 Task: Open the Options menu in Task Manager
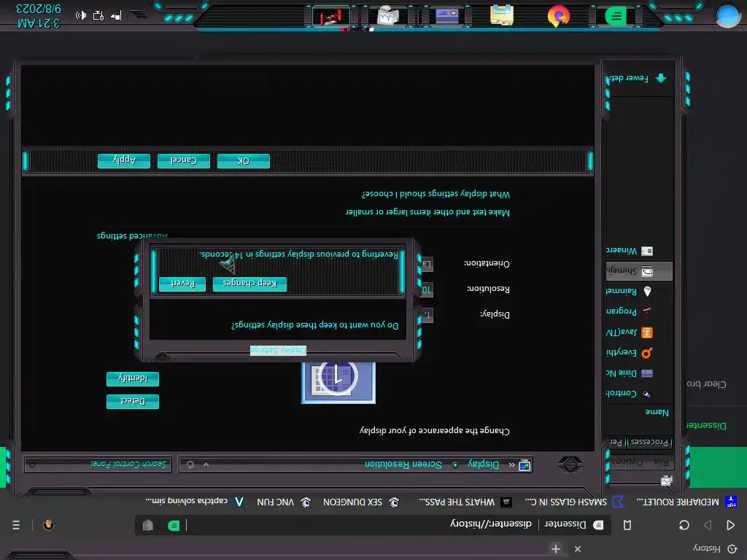627,462
